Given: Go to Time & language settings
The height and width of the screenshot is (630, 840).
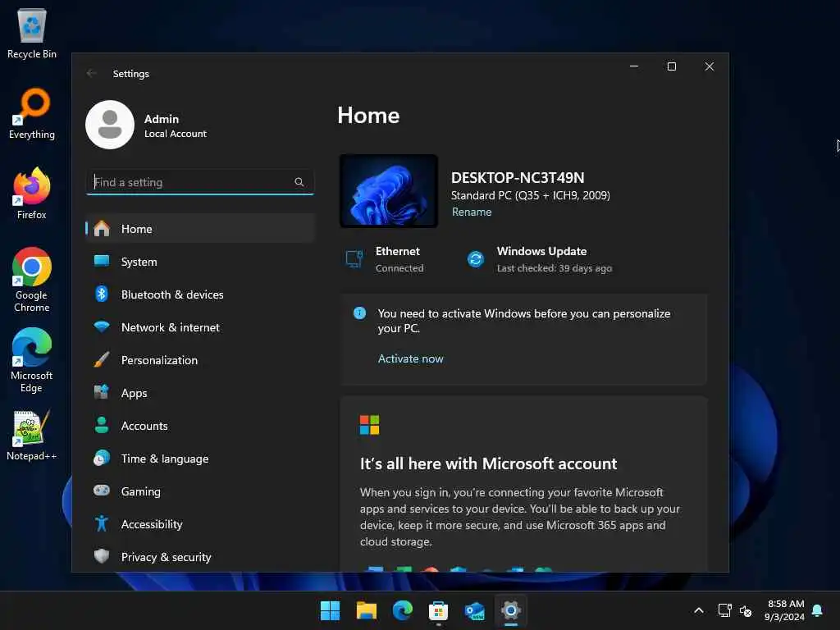Looking at the screenshot, I should coord(200,459).
